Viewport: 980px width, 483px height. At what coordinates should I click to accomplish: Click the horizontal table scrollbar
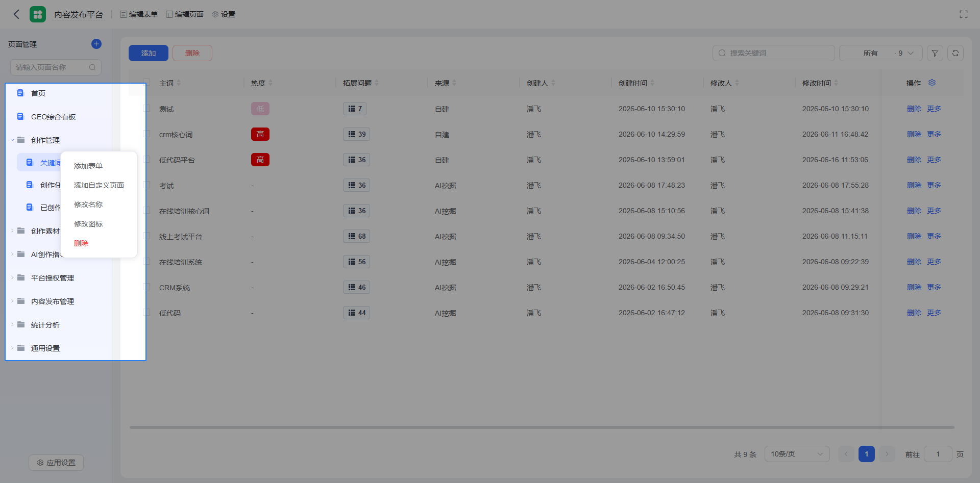(542, 427)
